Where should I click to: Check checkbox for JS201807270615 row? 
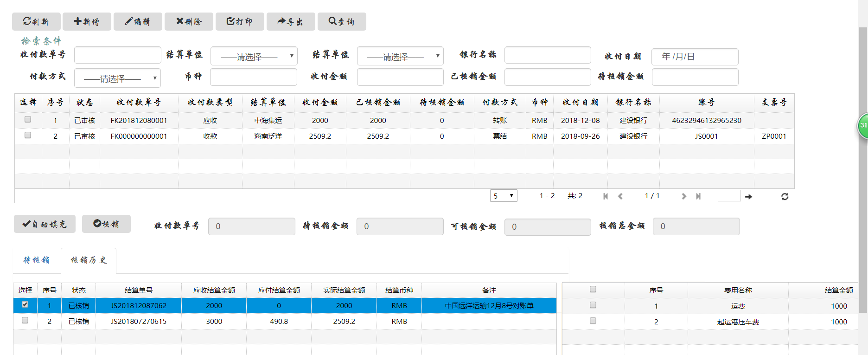pos(25,321)
